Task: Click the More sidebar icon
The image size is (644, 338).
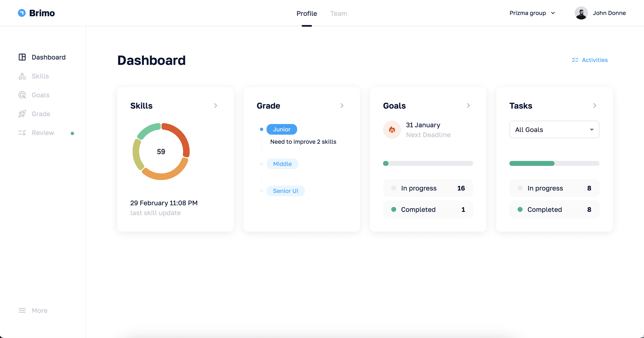Action: [x=22, y=310]
